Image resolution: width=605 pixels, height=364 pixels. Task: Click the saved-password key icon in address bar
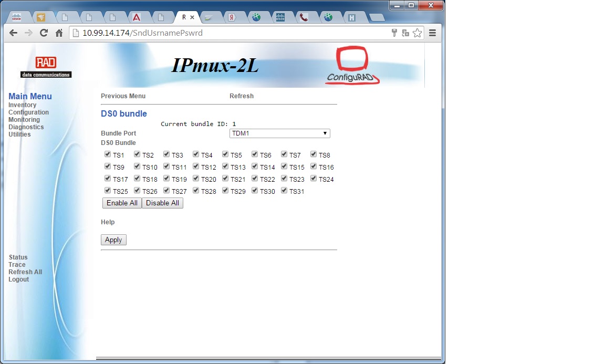pos(394,33)
